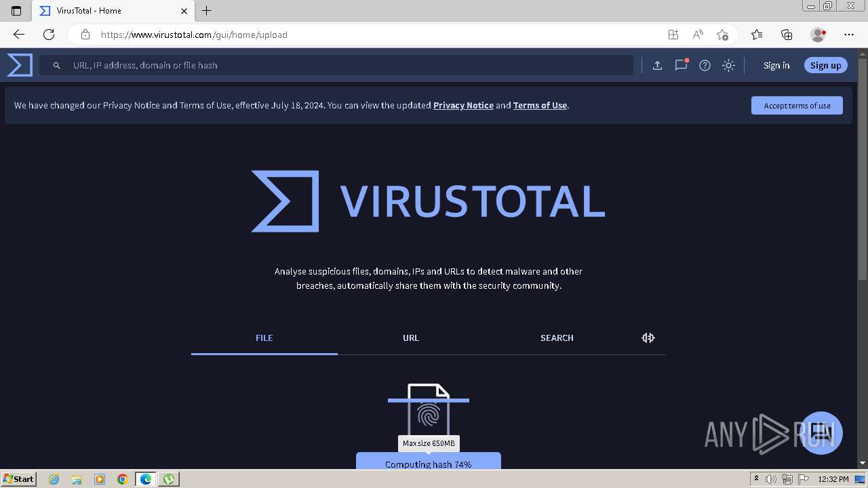Switch to the URL tab
This screenshot has width=868, height=488.
pyautogui.click(x=411, y=338)
